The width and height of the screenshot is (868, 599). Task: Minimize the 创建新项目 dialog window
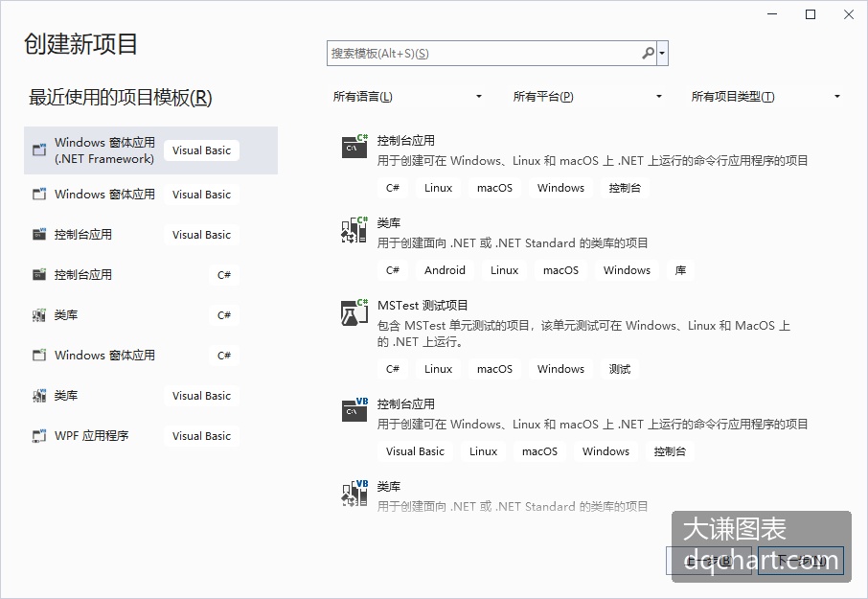point(772,14)
